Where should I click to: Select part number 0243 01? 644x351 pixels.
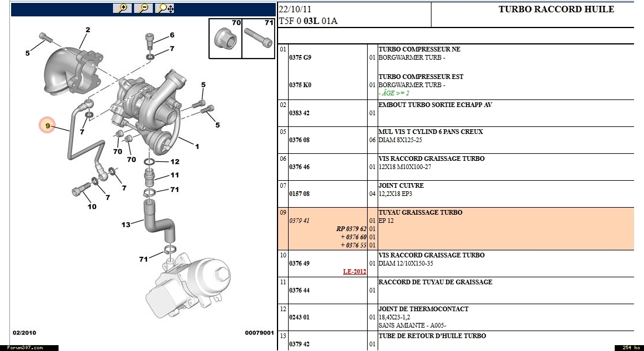(299, 317)
